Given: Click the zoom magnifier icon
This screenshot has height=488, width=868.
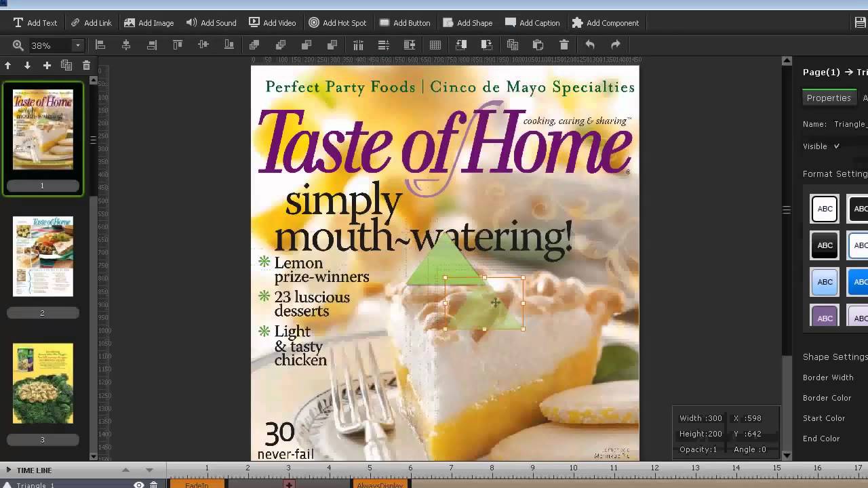Looking at the screenshot, I should click(18, 45).
